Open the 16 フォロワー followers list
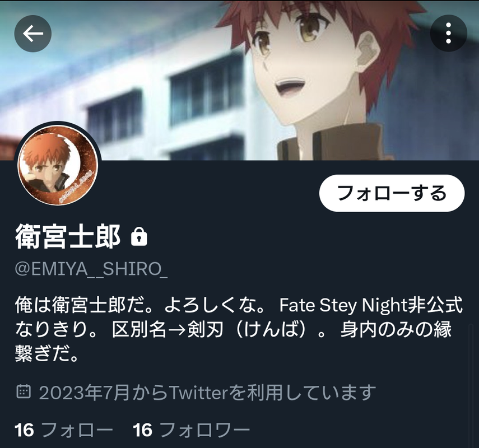The width and height of the screenshot is (479, 448). (x=192, y=430)
